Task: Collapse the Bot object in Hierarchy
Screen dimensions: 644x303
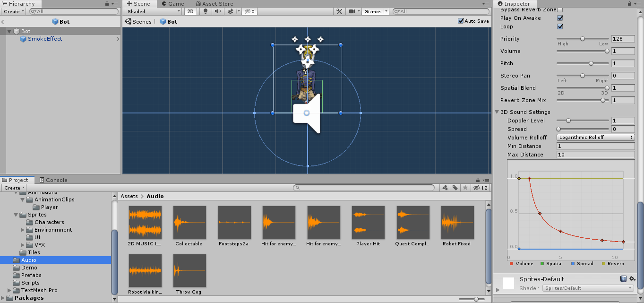Action: point(9,31)
